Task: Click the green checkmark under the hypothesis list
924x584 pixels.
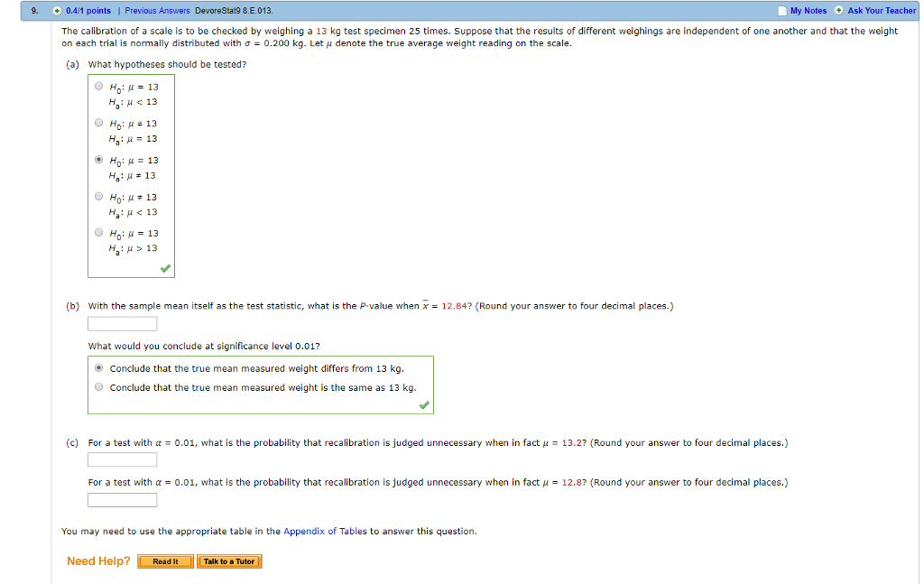Action: (x=165, y=268)
